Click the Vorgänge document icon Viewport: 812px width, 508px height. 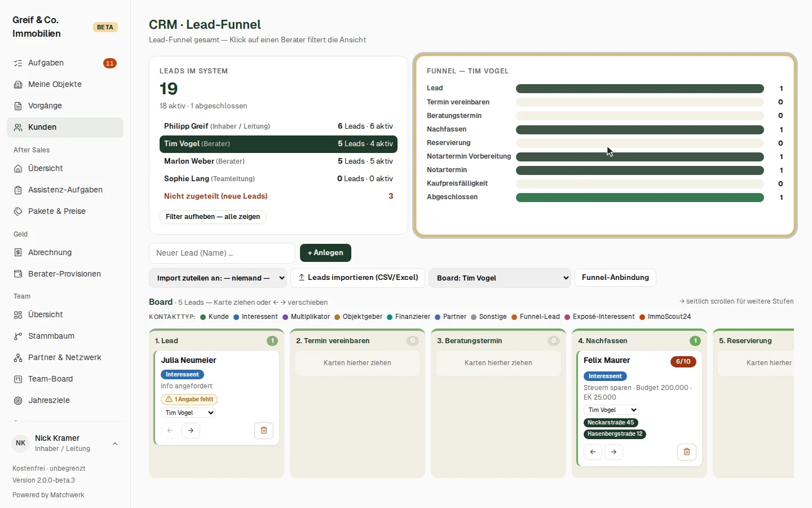(18, 106)
